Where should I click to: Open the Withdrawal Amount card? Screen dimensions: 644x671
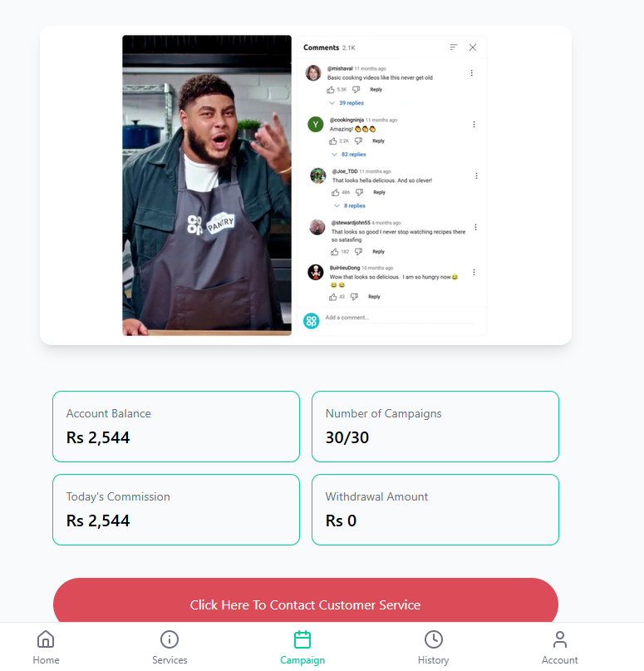(x=435, y=509)
